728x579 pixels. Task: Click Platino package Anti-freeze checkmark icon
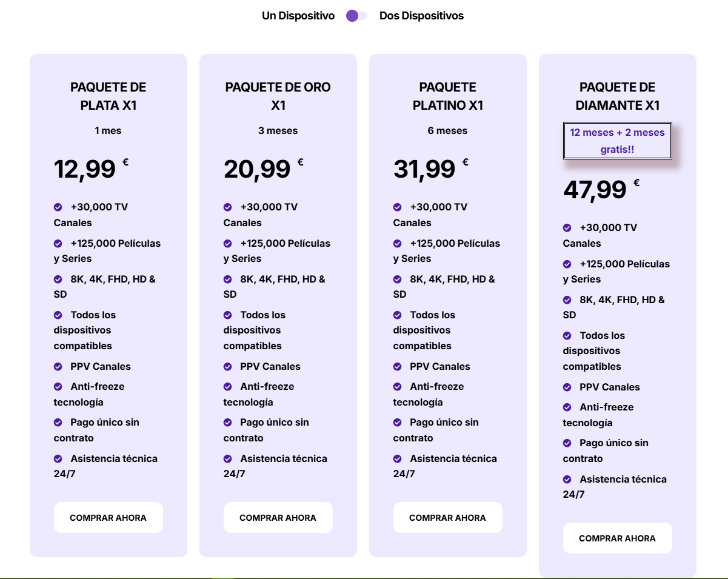398,387
